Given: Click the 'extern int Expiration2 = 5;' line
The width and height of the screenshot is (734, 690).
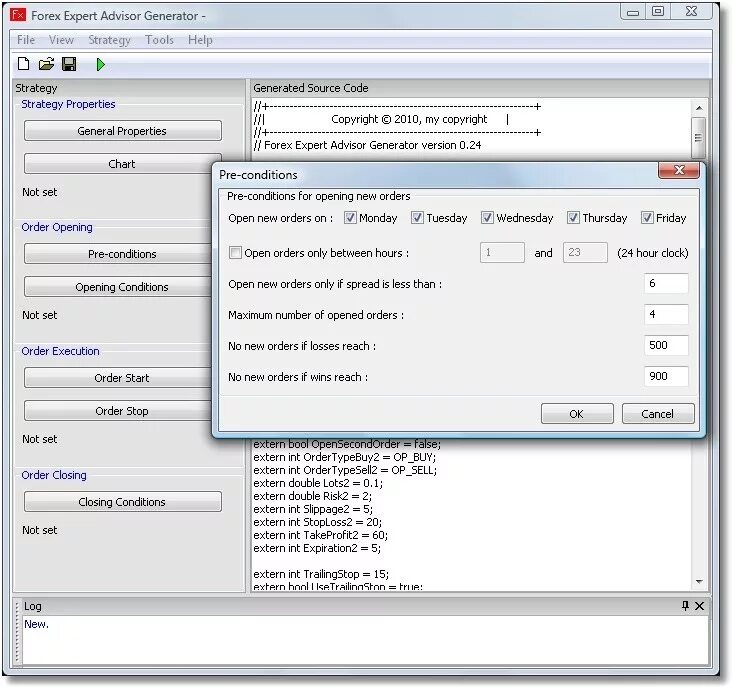Looking at the screenshot, I should tap(317, 548).
